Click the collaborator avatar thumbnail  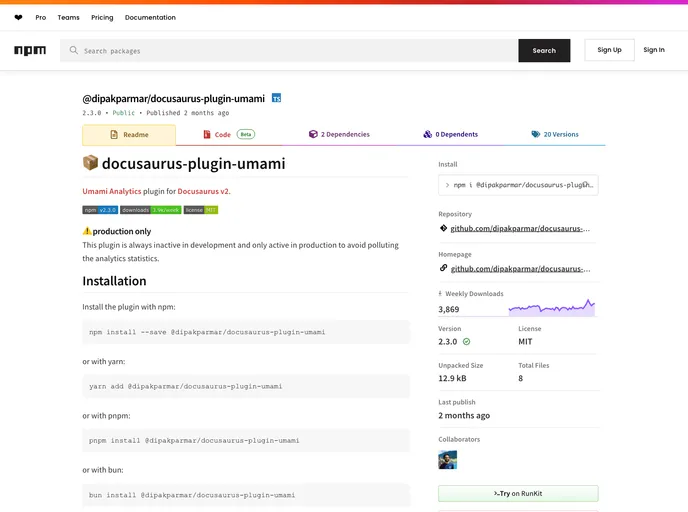point(448,460)
